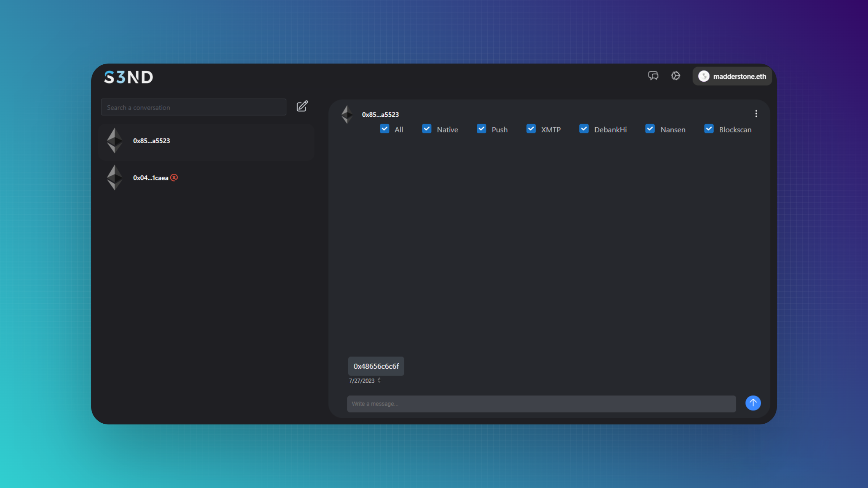Click the blue send arrow button
868x488 pixels.
[x=753, y=403]
